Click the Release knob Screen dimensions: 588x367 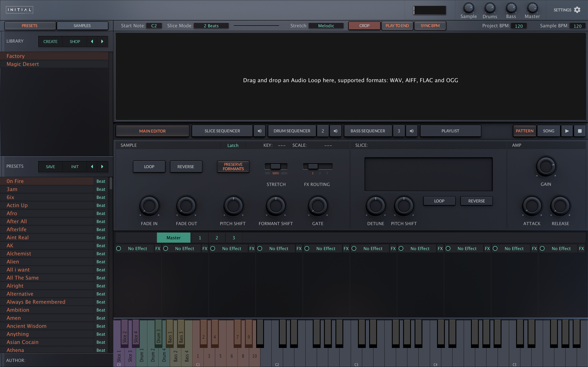tap(560, 206)
